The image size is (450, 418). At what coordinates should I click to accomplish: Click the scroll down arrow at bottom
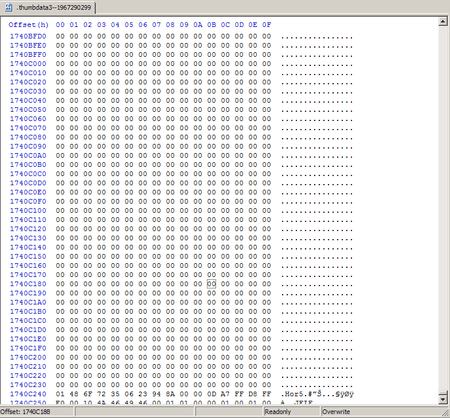[443, 399]
